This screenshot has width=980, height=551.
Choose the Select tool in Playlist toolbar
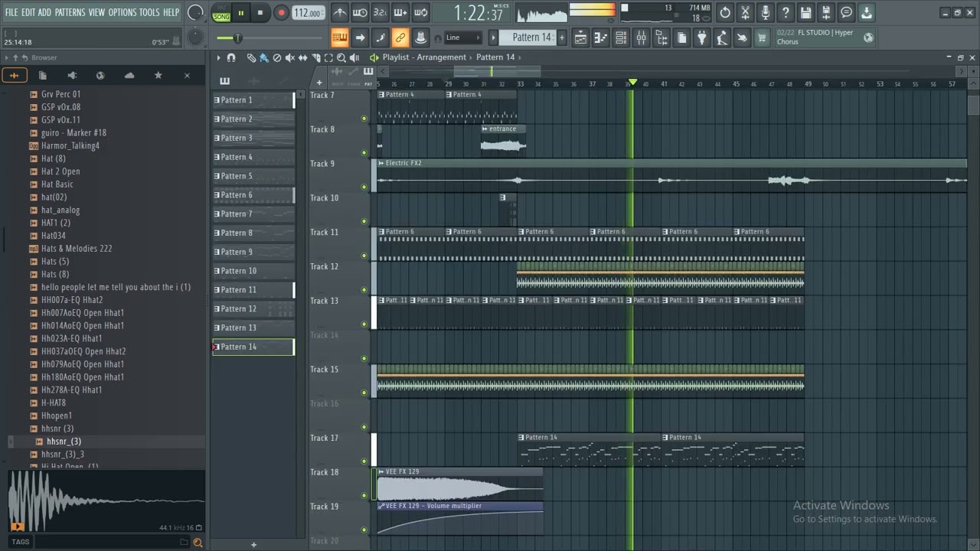328,57
